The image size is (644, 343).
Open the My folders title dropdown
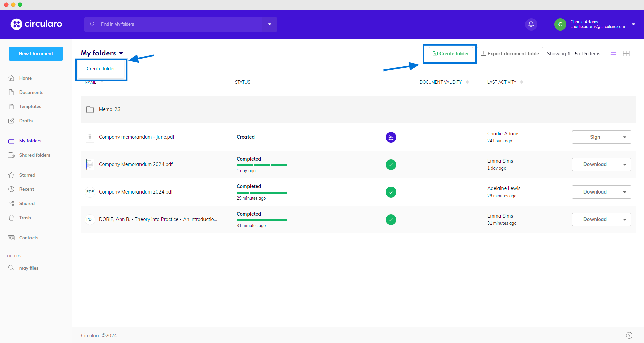[x=121, y=53]
